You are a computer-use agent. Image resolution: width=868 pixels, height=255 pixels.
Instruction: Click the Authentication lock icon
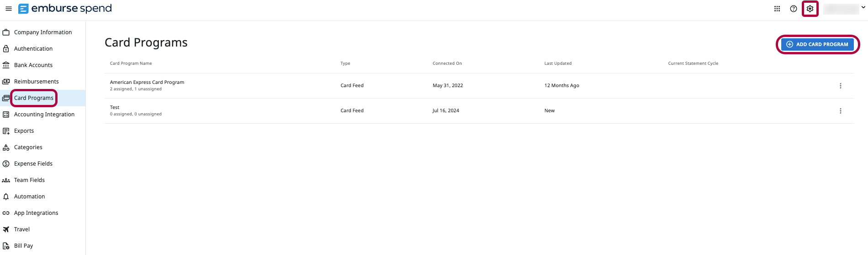6,49
